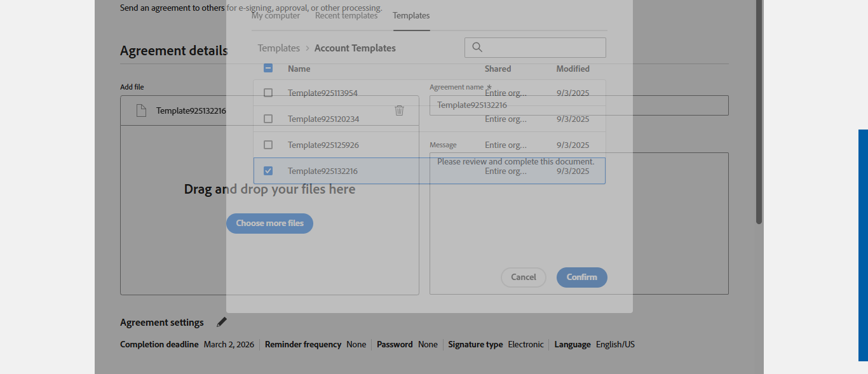
Task: Toggle the select-all checkbox in Name header
Action: coord(268,69)
